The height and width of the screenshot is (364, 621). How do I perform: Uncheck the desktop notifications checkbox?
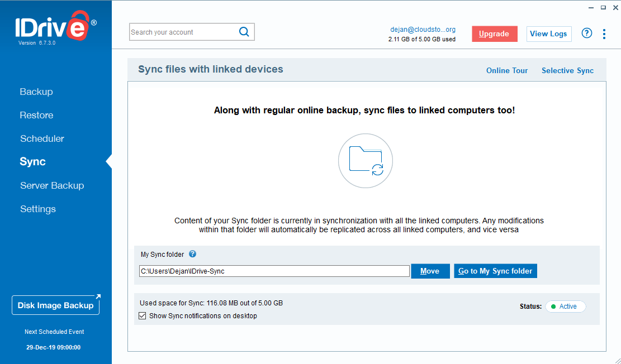[143, 315]
